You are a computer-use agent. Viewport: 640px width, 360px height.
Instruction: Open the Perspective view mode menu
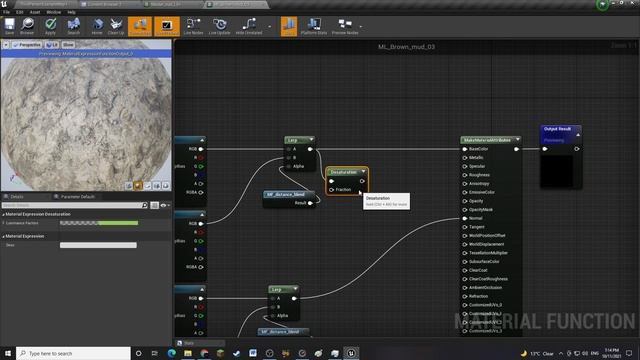coord(27,45)
